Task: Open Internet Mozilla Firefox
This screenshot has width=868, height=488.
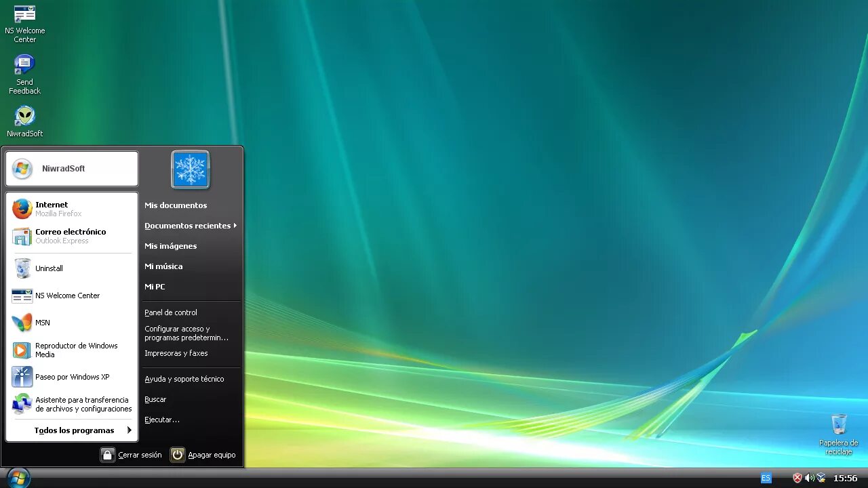Action: pos(72,209)
